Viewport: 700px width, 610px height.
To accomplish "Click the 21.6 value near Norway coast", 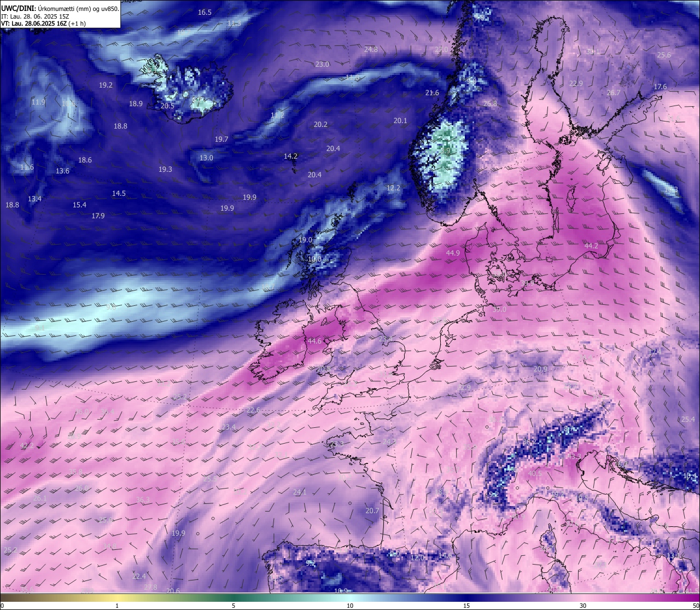I will (x=432, y=92).
